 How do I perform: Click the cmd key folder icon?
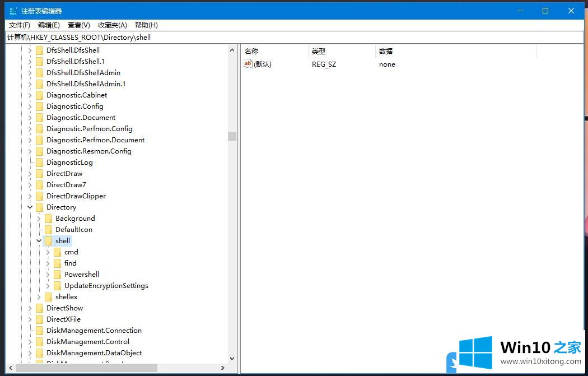tap(57, 252)
